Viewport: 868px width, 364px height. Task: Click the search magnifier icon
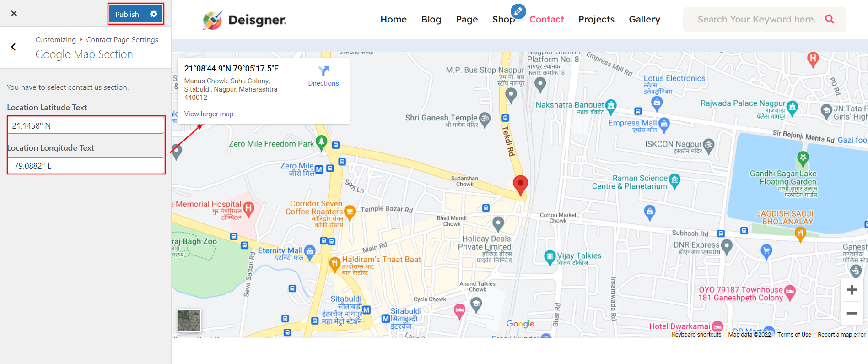pyautogui.click(x=830, y=19)
